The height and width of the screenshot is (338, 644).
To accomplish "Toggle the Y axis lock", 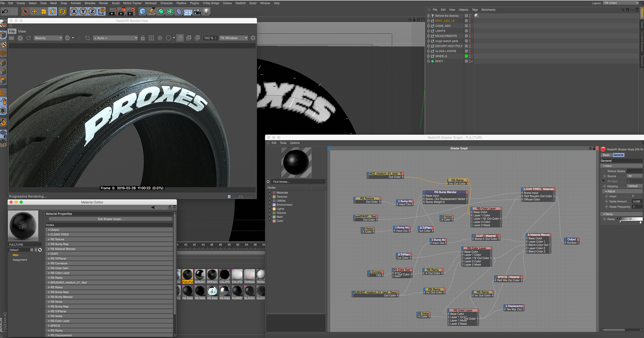I will (83, 11).
